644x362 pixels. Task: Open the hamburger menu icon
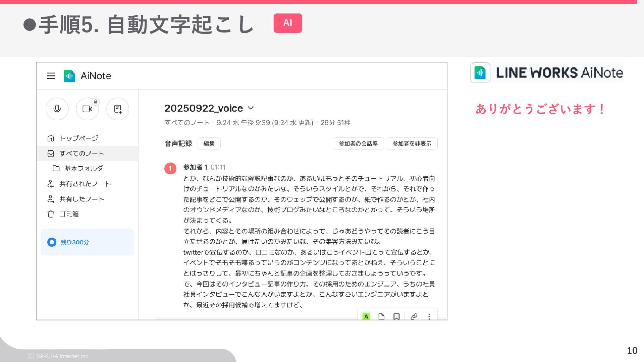pyautogui.click(x=51, y=76)
